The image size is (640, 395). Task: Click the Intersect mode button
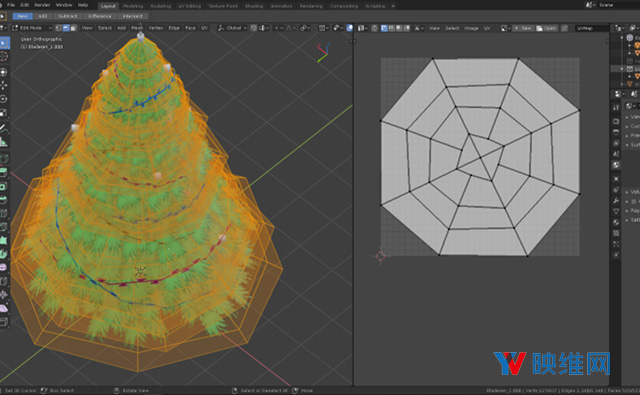[133, 16]
